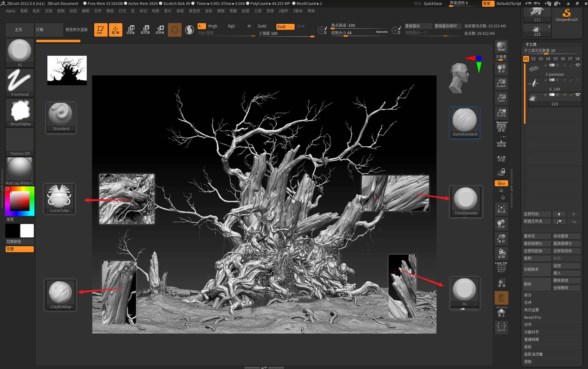Click the BPR render icon

501,46
